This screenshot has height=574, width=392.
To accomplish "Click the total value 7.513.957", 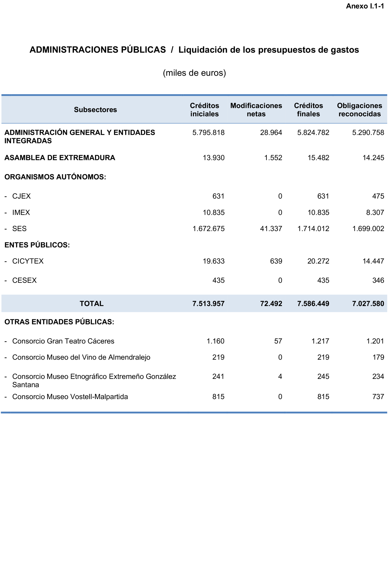I will pyautogui.click(x=208, y=304).
